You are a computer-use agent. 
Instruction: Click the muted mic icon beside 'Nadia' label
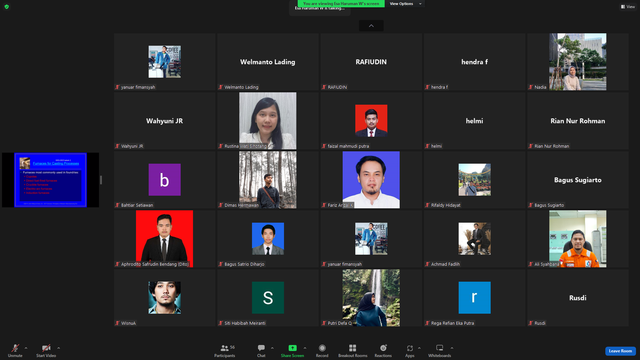point(531,87)
